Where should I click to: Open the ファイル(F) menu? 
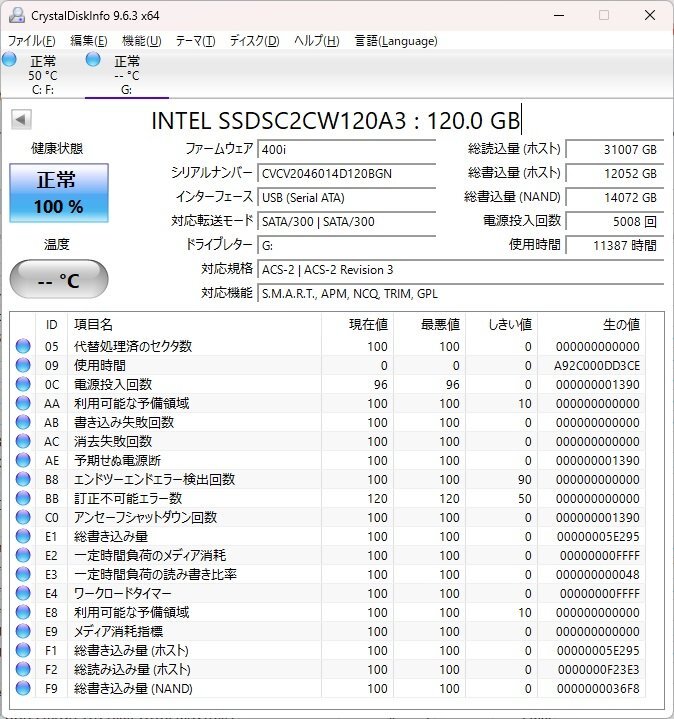pos(31,41)
